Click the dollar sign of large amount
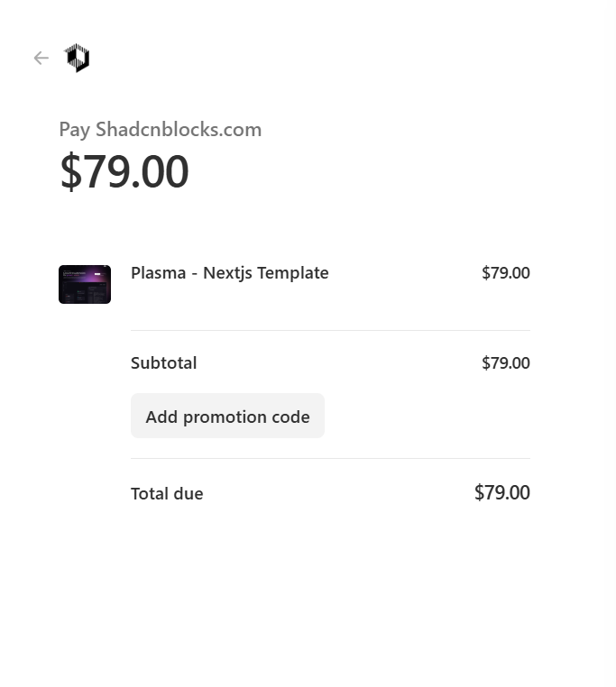Screen dimensions: 616x687 [x=69, y=171]
